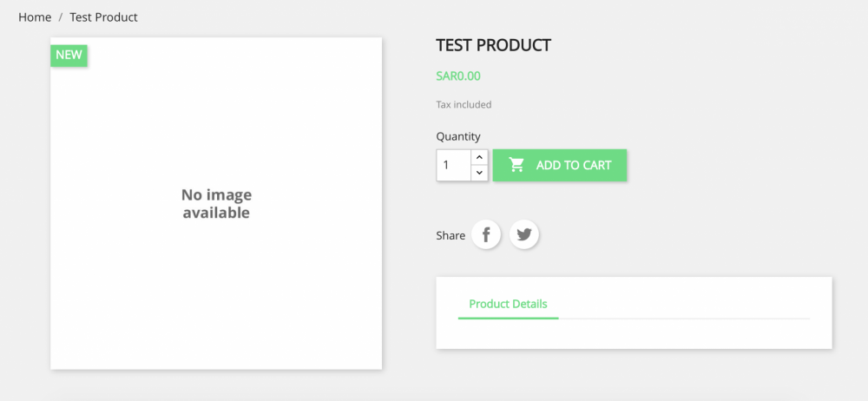This screenshot has height=401, width=868.
Task: Increase quantity with up arrow
Action: coord(479,157)
